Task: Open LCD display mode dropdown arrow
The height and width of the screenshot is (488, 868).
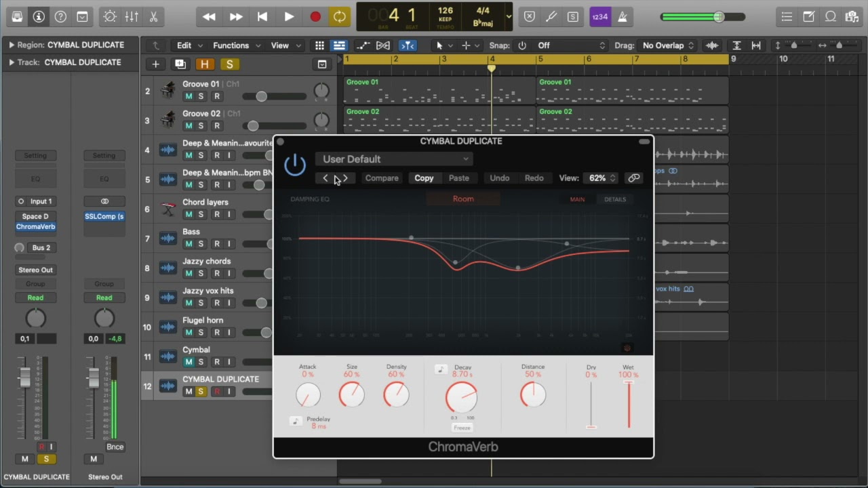Action: click(x=509, y=17)
